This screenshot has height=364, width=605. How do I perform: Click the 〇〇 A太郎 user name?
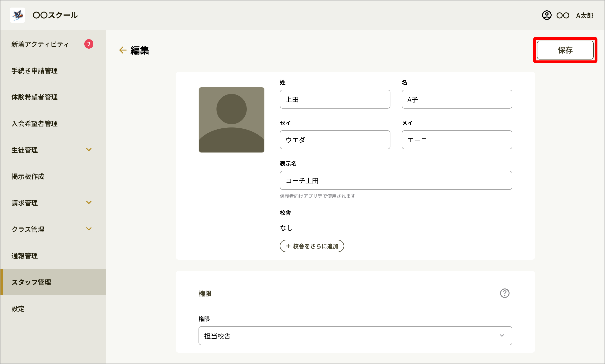pyautogui.click(x=575, y=15)
